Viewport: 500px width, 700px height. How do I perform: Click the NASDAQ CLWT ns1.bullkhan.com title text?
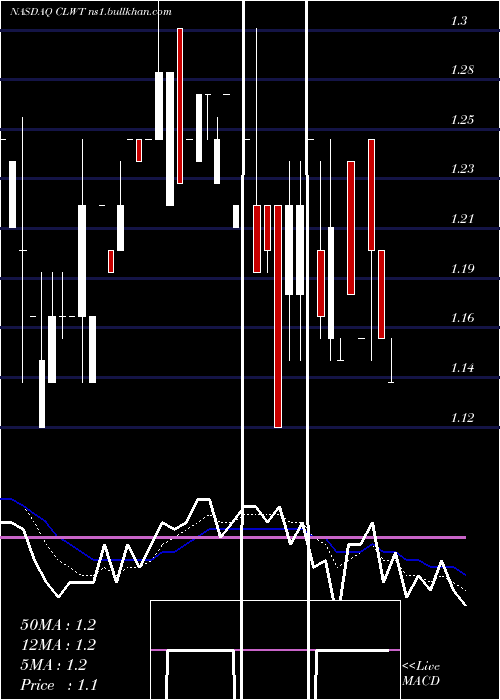(91, 12)
